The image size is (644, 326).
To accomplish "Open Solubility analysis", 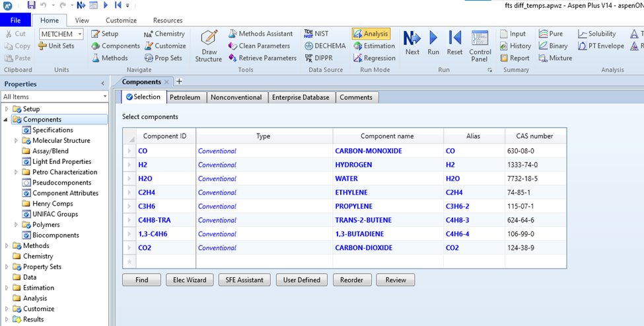I will click(596, 34).
